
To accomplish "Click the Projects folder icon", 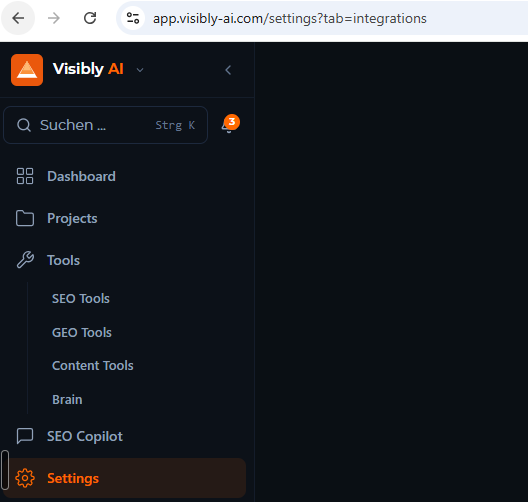I will pos(25,218).
